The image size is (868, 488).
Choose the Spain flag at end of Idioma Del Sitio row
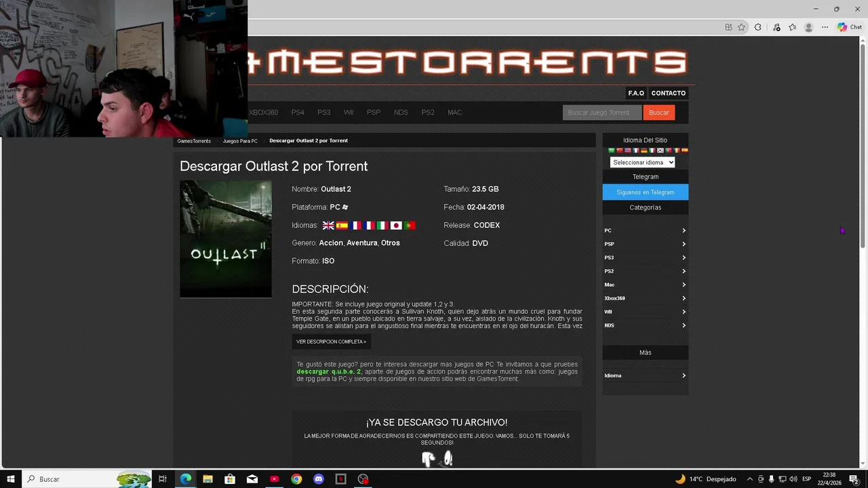685,150
